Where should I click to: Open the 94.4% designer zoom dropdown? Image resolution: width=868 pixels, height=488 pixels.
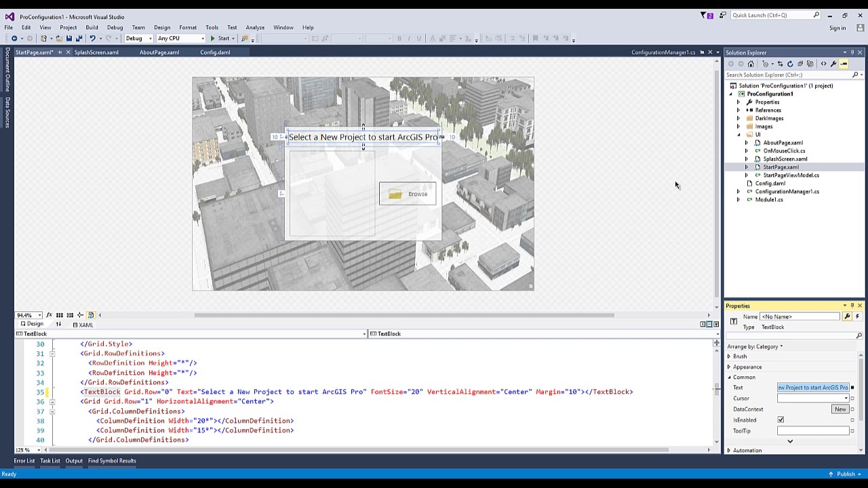[39, 315]
